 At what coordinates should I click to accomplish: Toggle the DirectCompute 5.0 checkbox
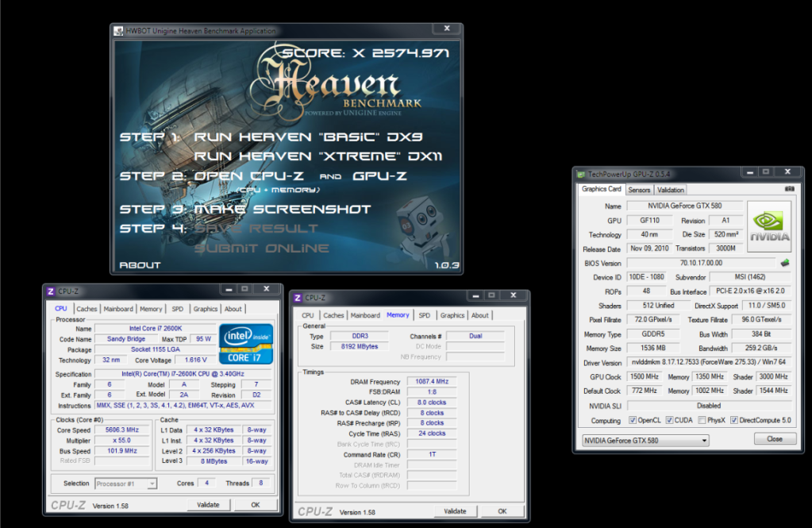733,420
